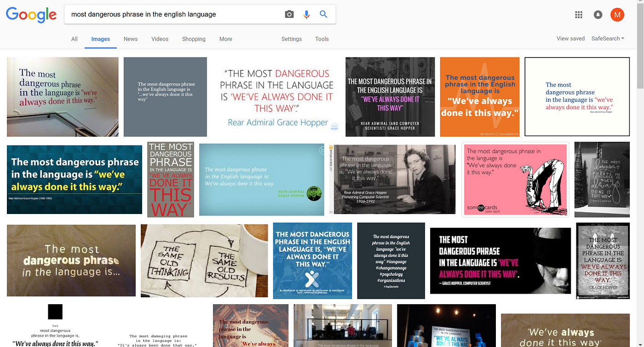Switch to the All tab
The image size is (644, 347).
tap(75, 39)
